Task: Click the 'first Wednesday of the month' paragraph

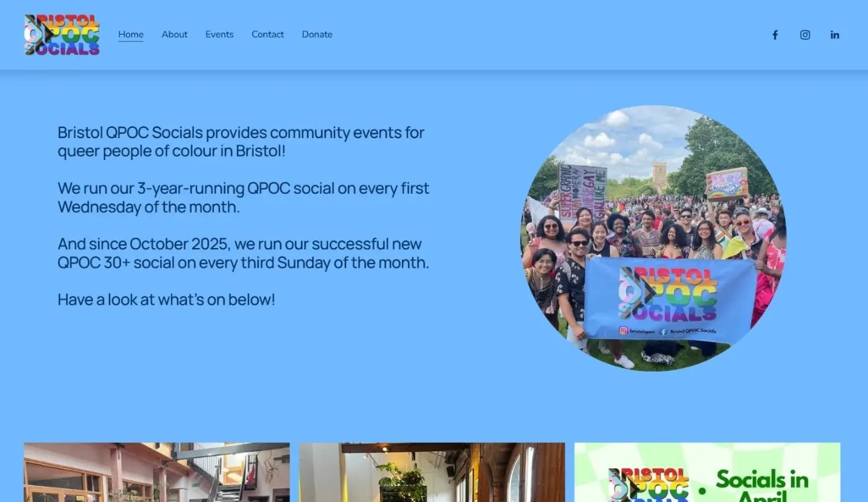Action: tap(244, 197)
